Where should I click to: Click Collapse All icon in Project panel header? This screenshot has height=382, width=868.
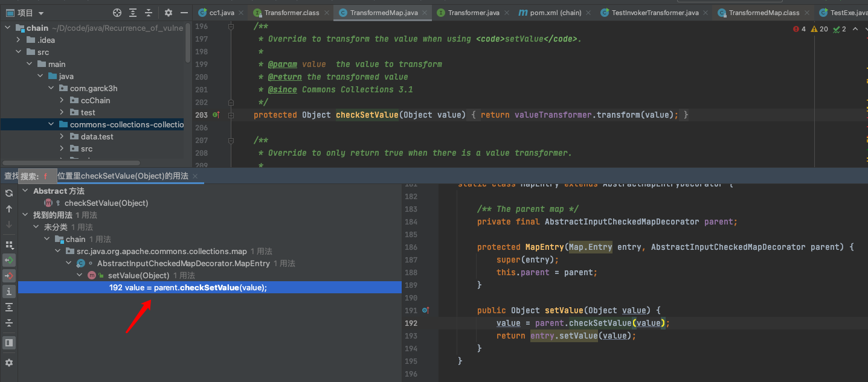[x=149, y=13]
